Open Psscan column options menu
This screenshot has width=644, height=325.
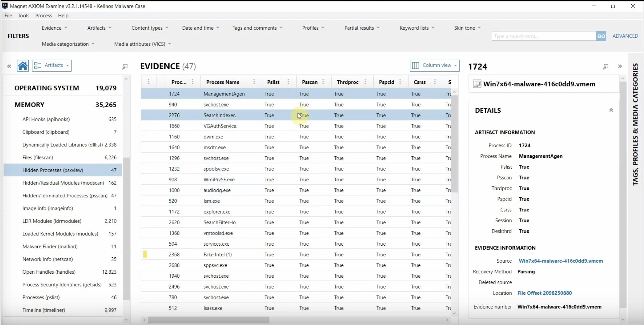(323, 82)
